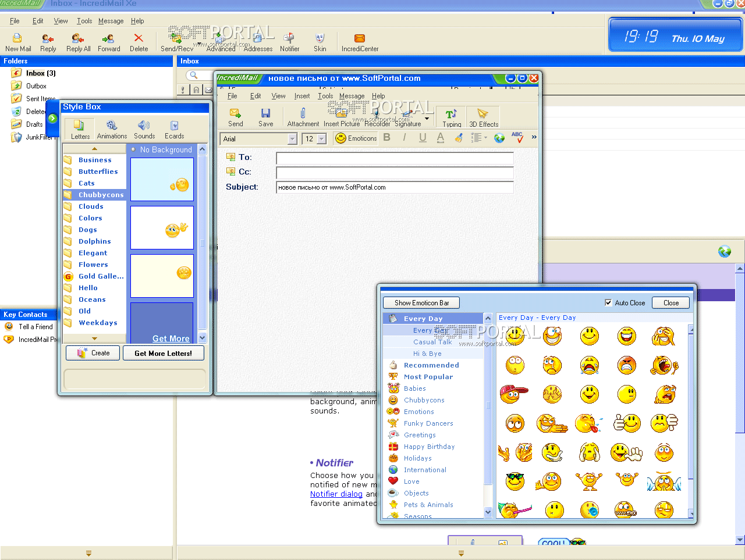
Task: Apply Underline formatting
Action: (x=423, y=137)
